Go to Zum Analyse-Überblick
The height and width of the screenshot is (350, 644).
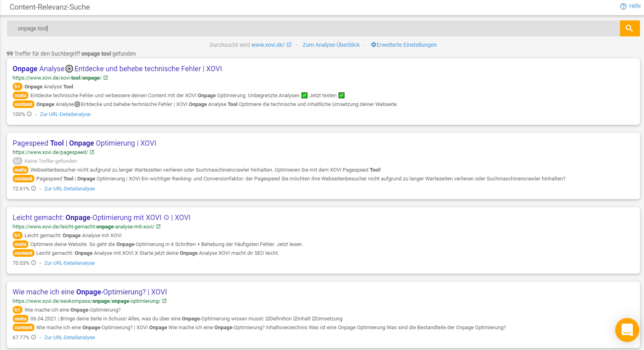331,45
